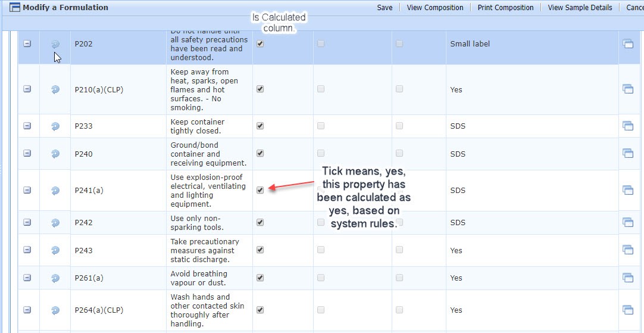
Task: Toggle the Is Calculated checkbox for P261(a)
Action: coord(260,278)
